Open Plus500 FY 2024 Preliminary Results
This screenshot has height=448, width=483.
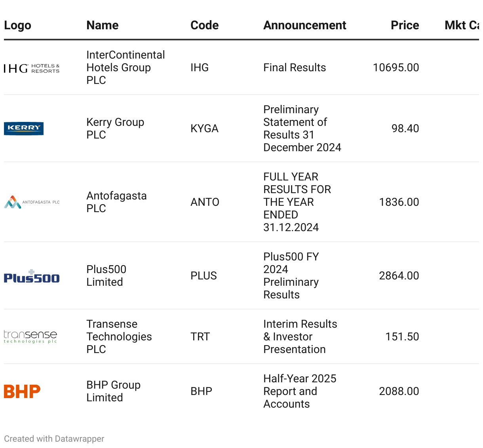tap(291, 275)
